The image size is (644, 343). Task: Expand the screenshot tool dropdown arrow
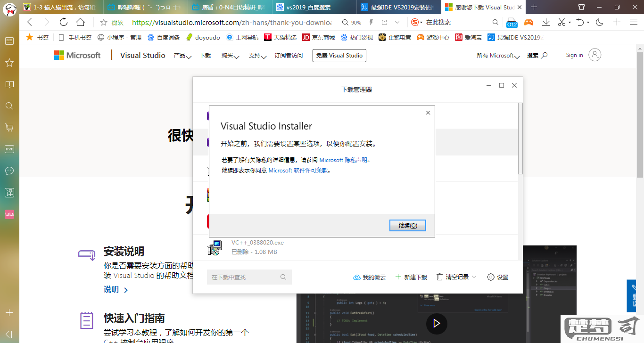(570, 23)
